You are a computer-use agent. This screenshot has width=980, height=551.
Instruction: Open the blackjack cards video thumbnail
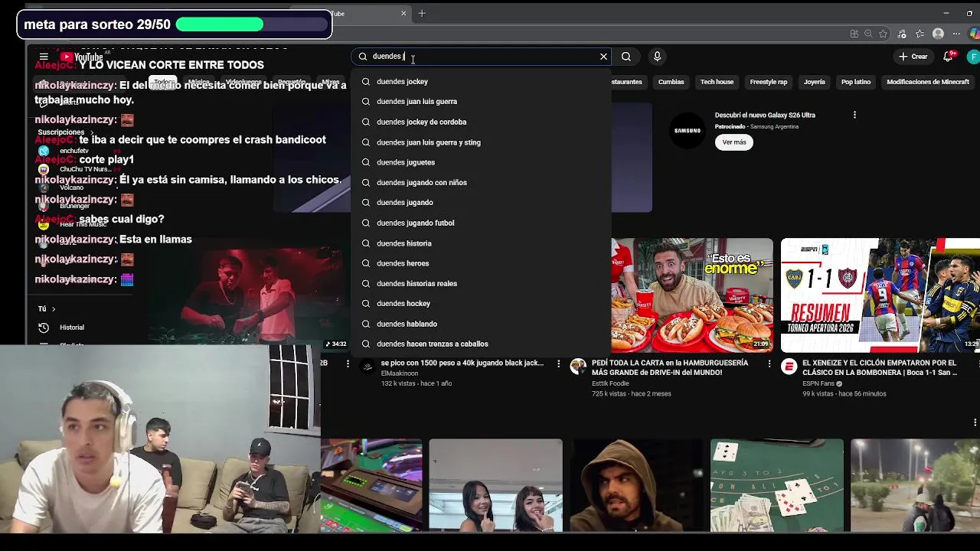776,485
